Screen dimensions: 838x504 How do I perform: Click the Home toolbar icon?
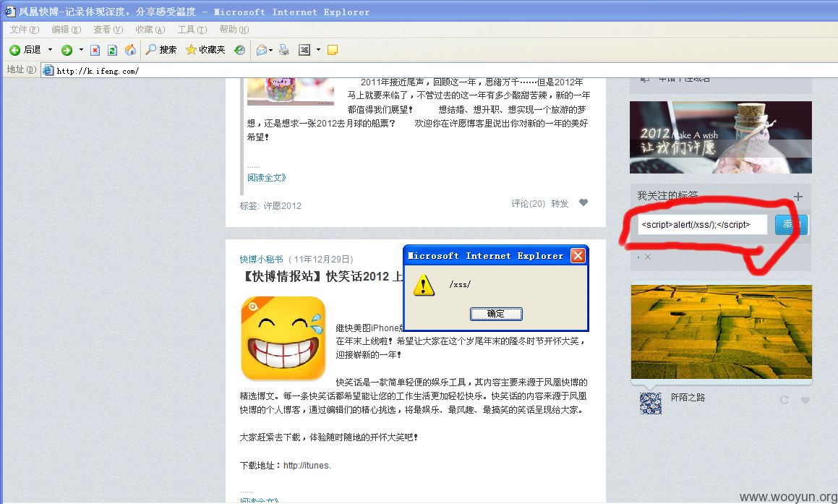[130, 50]
